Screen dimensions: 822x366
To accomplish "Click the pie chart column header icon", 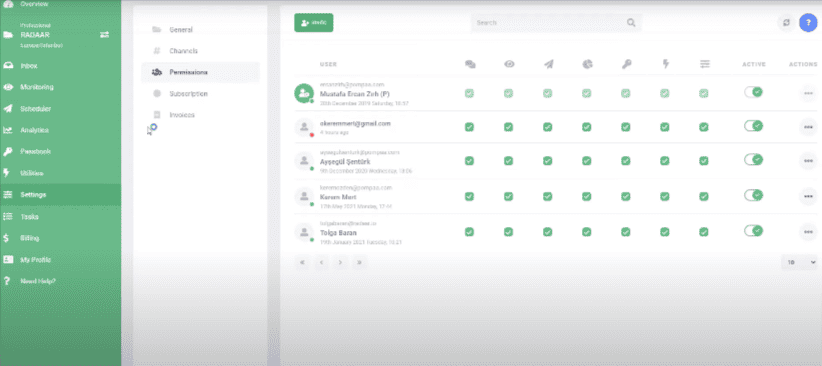I will tap(587, 64).
